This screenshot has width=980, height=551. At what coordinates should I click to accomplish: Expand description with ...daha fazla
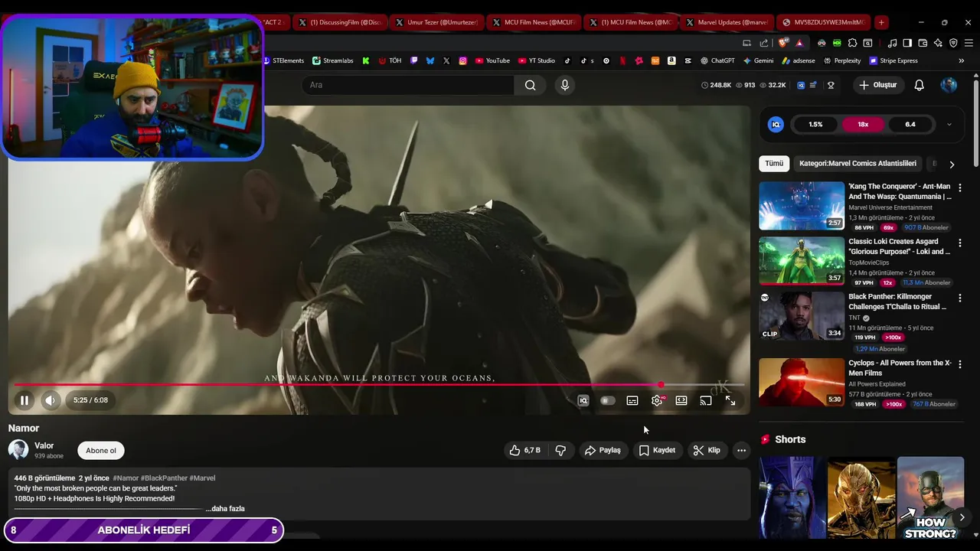tap(225, 509)
